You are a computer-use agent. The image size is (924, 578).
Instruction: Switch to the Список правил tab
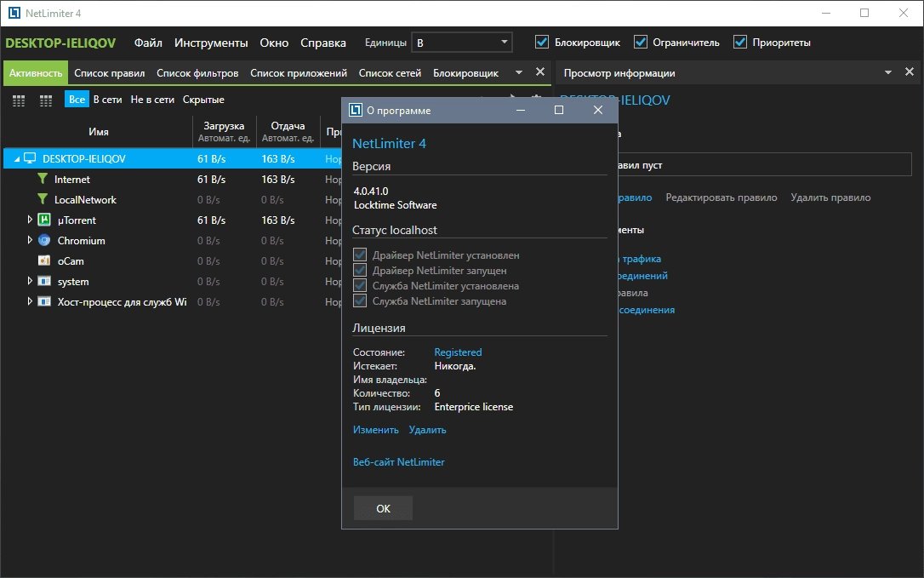pos(110,73)
